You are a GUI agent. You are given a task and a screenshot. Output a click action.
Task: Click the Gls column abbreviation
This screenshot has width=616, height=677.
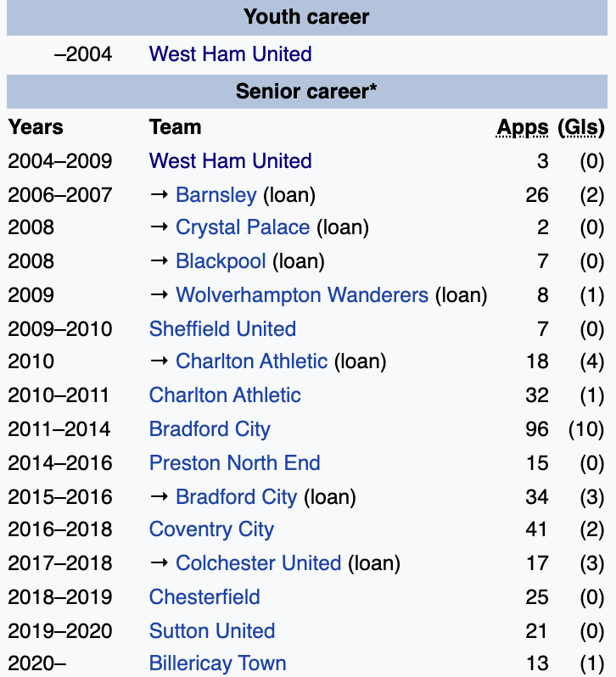coord(581,128)
